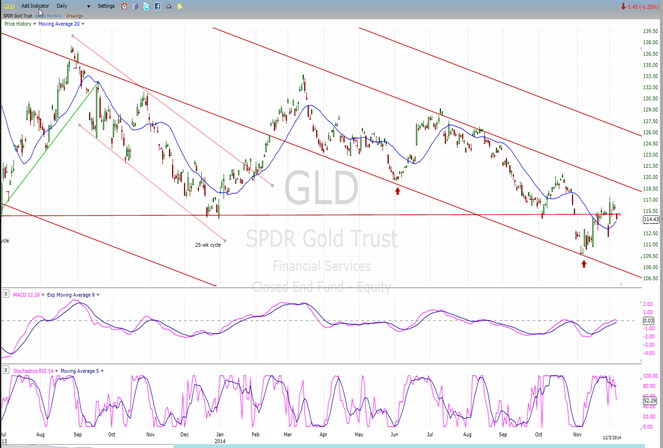Click the yellow note icon
The height and width of the screenshot is (448, 663).
(x=180, y=6)
